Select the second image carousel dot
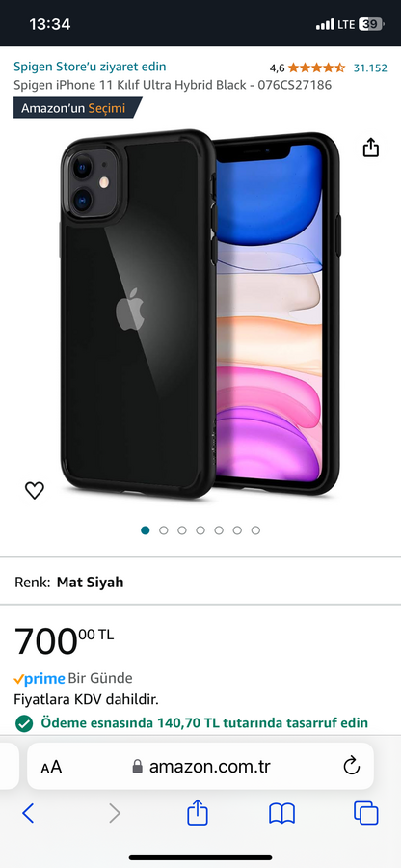 pyautogui.click(x=164, y=530)
